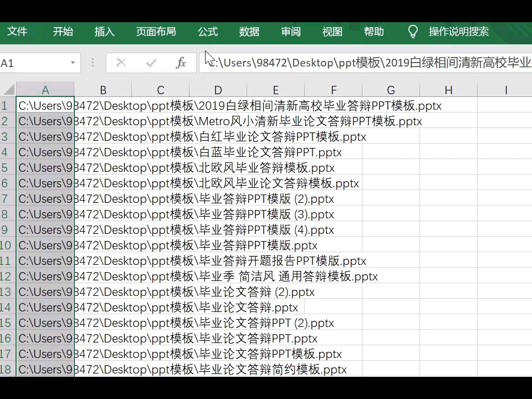Click the Tell Me lightbulb icon
532x399 pixels.
tap(413, 32)
